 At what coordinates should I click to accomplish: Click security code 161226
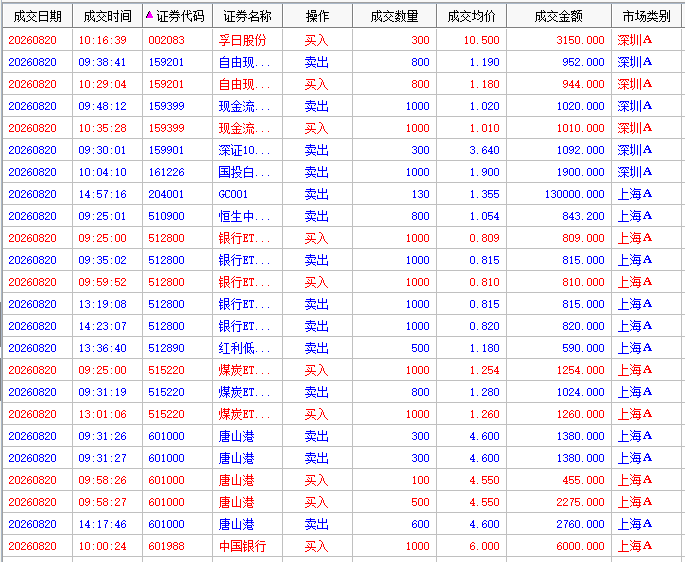[x=166, y=172]
